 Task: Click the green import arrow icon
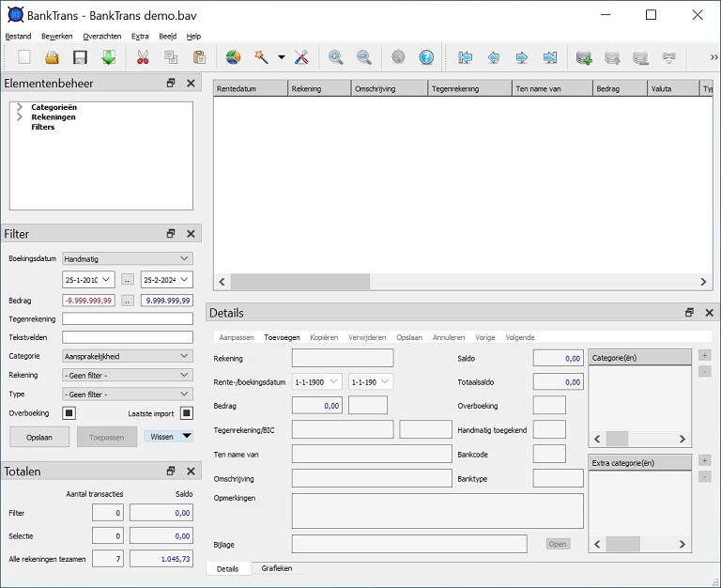tap(108, 57)
